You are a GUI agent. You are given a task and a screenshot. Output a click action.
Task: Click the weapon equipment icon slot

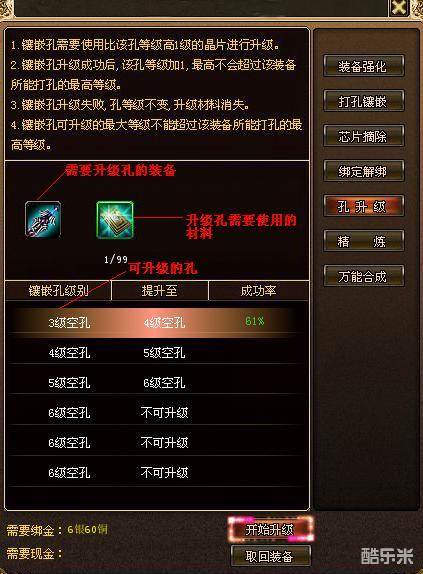(43, 219)
